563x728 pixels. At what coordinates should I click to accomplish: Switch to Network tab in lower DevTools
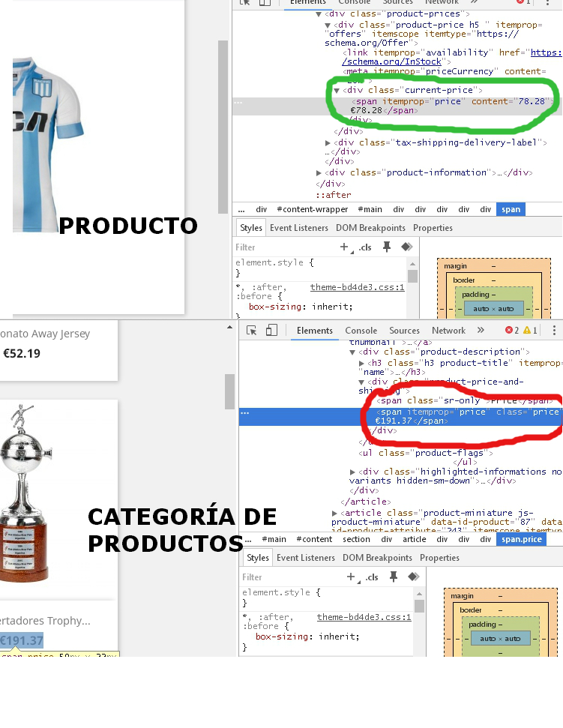[x=448, y=330]
